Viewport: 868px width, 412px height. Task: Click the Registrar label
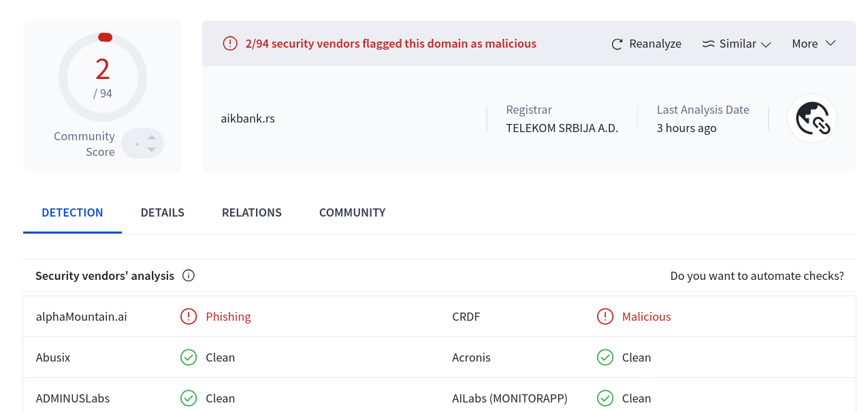(x=528, y=110)
